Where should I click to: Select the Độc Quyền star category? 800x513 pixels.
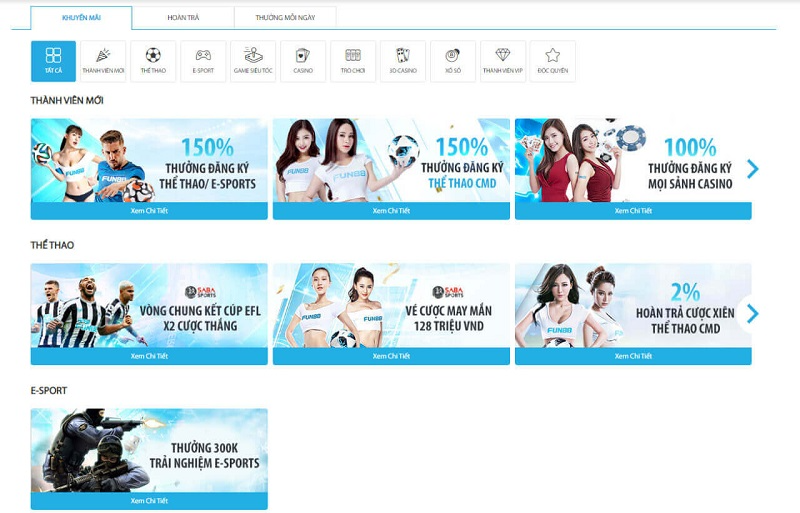tap(553, 61)
